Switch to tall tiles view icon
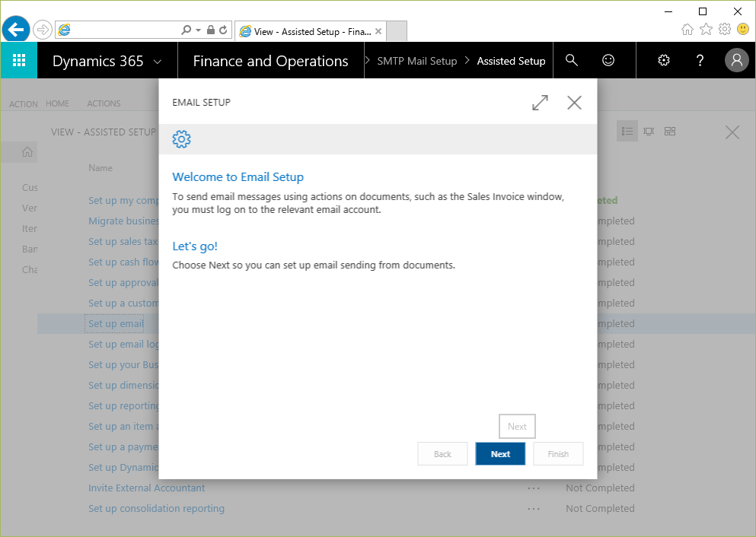The width and height of the screenshot is (756, 537). click(x=649, y=131)
